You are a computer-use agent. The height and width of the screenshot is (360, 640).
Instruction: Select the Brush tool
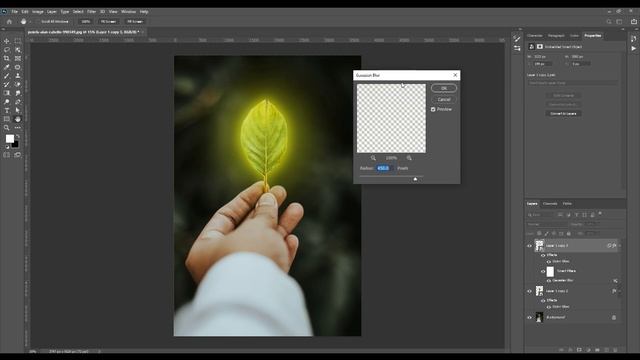tap(7, 76)
